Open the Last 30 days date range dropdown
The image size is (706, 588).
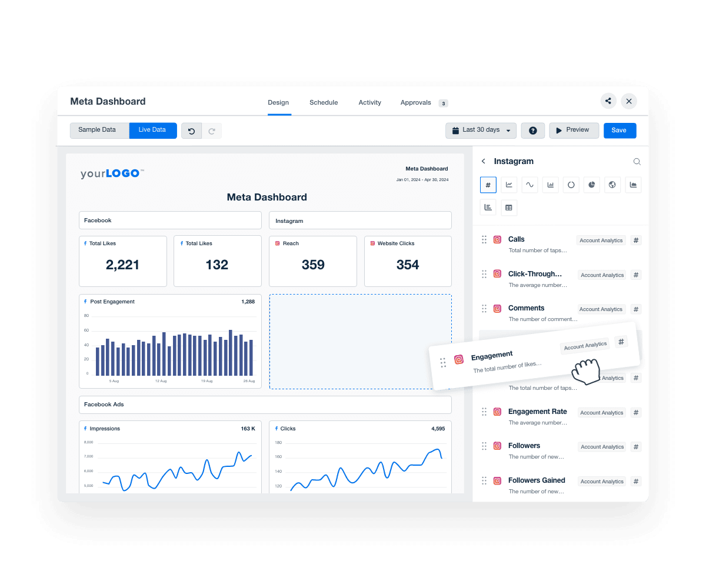click(480, 131)
